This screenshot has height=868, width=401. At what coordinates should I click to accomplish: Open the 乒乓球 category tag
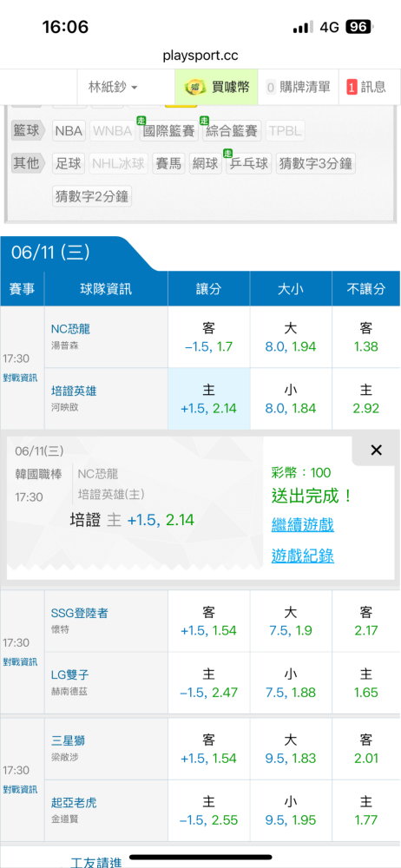[x=249, y=163]
